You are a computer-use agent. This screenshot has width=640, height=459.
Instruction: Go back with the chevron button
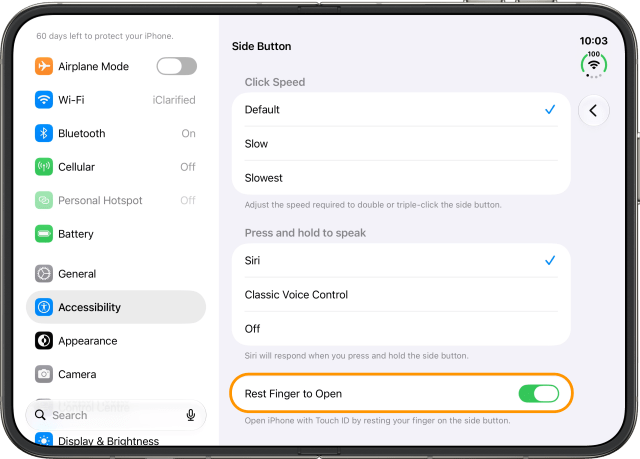[x=593, y=111]
